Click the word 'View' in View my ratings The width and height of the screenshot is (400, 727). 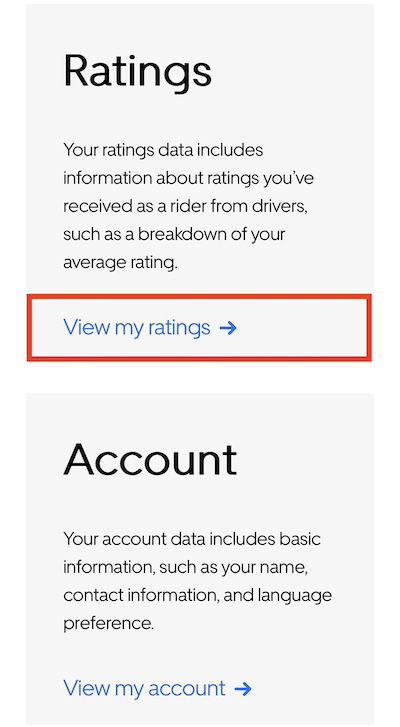(x=86, y=327)
